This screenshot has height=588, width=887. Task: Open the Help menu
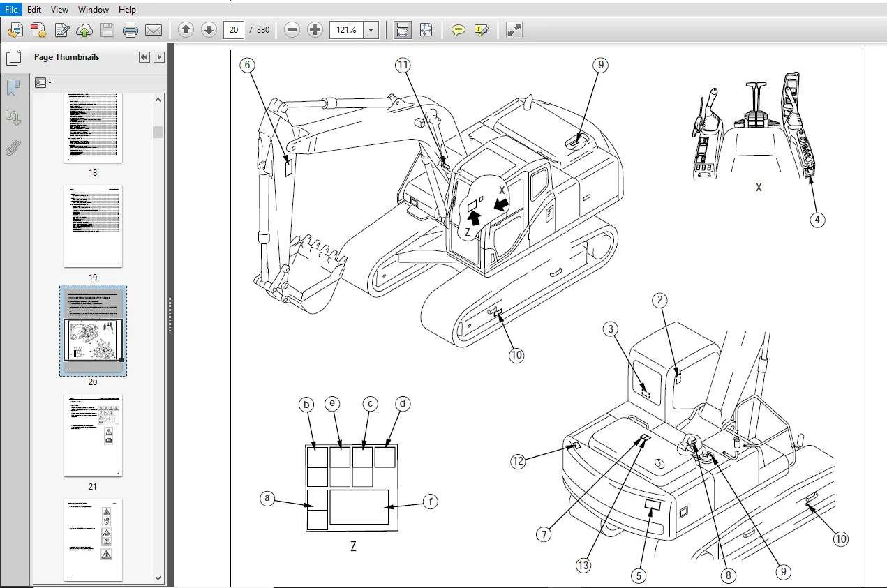click(x=127, y=10)
